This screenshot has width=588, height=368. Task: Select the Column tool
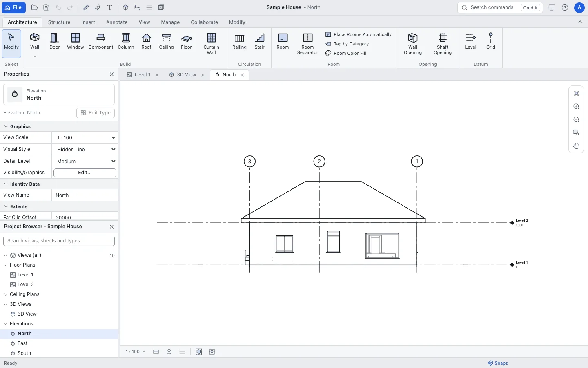pos(126,41)
